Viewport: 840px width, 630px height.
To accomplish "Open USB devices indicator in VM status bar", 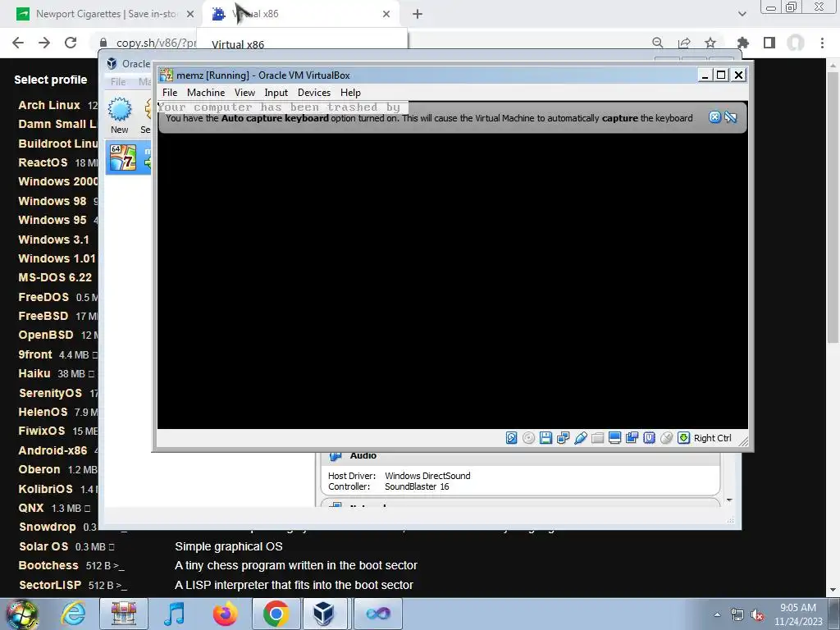I will 581,438.
